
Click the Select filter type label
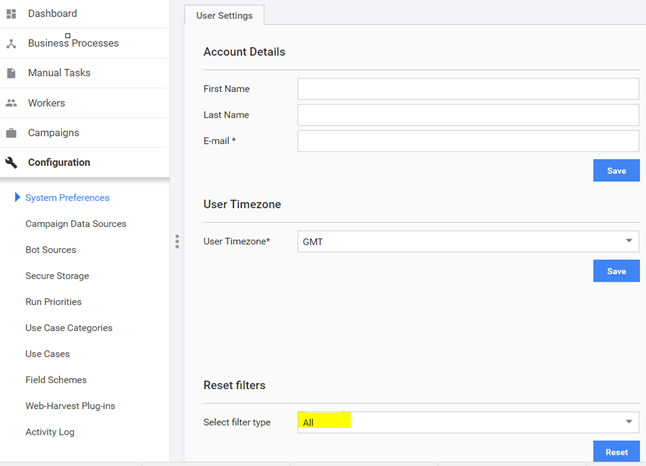[x=237, y=422]
